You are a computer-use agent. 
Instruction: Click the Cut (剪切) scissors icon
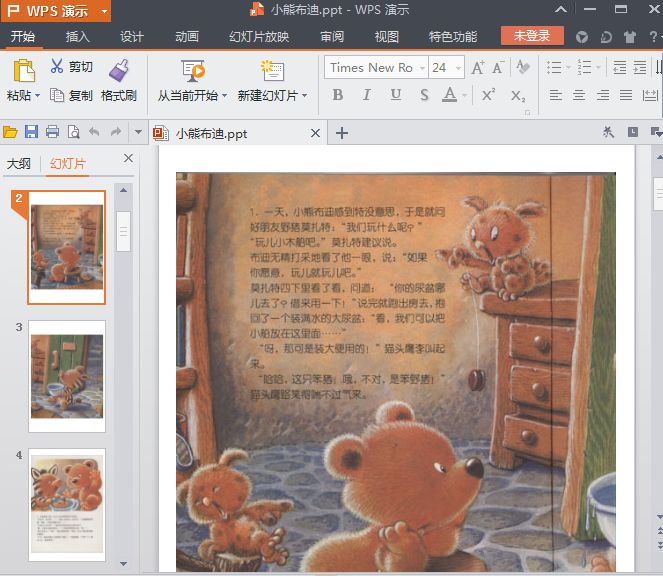[57, 67]
